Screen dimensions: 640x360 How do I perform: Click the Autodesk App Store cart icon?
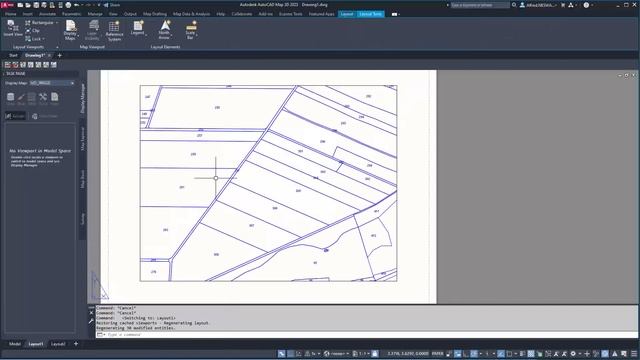point(563,5)
